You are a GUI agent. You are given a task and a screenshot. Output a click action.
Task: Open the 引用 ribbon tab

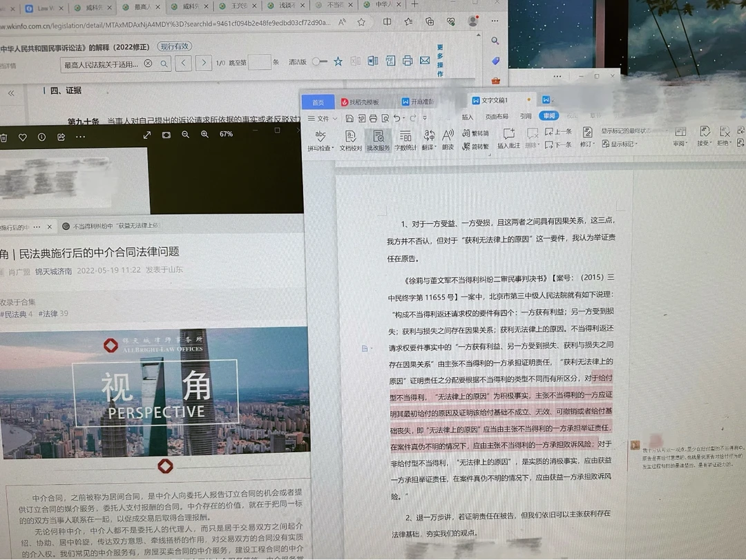click(525, 116)
